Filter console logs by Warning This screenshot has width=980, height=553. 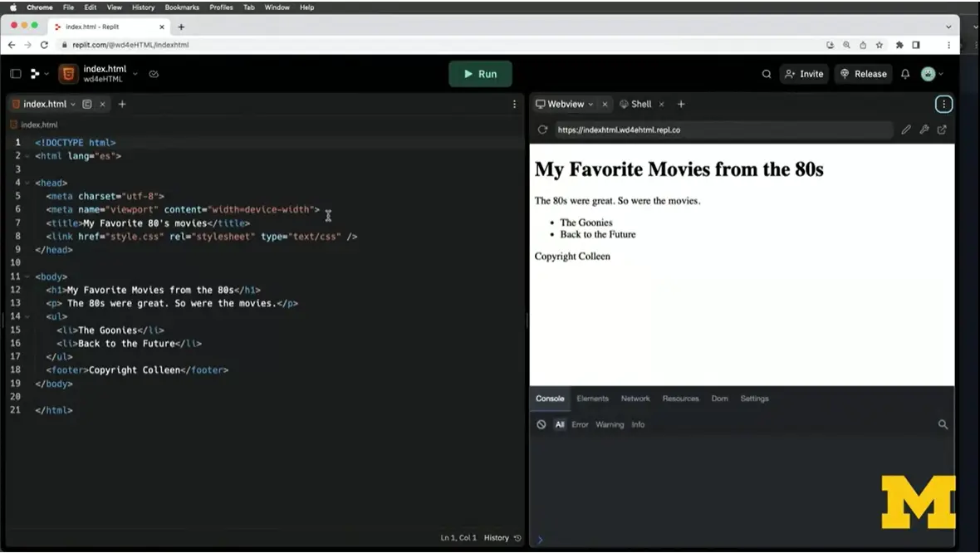(x=610, y=424)
